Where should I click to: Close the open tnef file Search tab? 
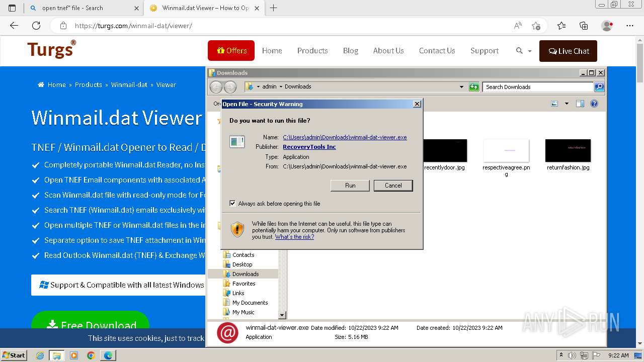coord(136,8)
